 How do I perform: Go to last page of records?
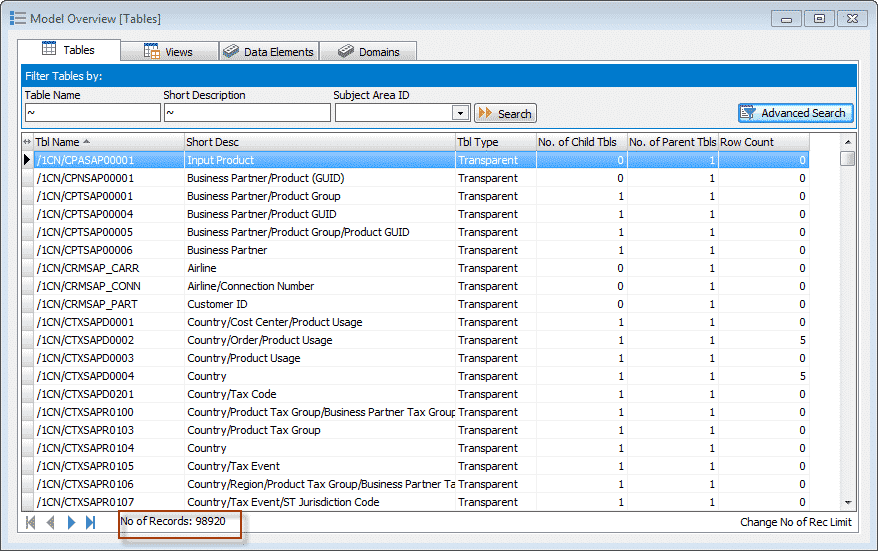(x=90, y=522)
